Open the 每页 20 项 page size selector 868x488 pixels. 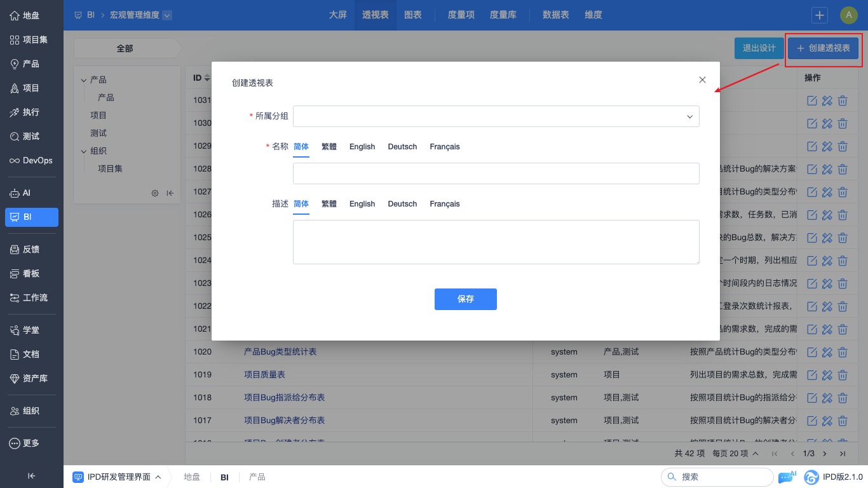pyautogui.click(x=735, y=454)
